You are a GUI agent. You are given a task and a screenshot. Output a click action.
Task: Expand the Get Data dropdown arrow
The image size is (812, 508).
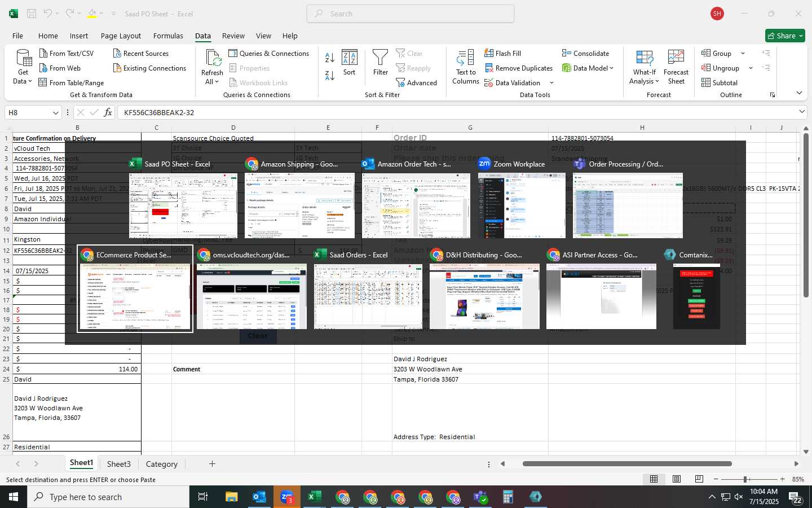pyautogui.click(x=31, y=81)
